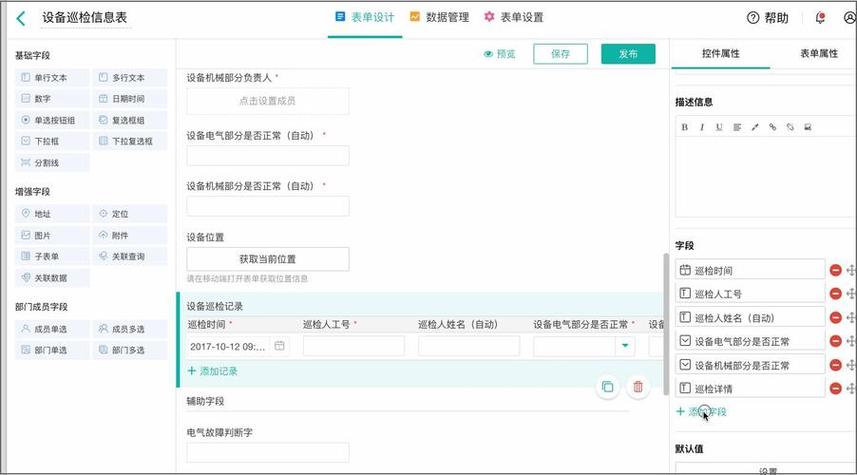Add 下拉复选框 field widget
857x475 pixels.
click(x=130, y=141)
